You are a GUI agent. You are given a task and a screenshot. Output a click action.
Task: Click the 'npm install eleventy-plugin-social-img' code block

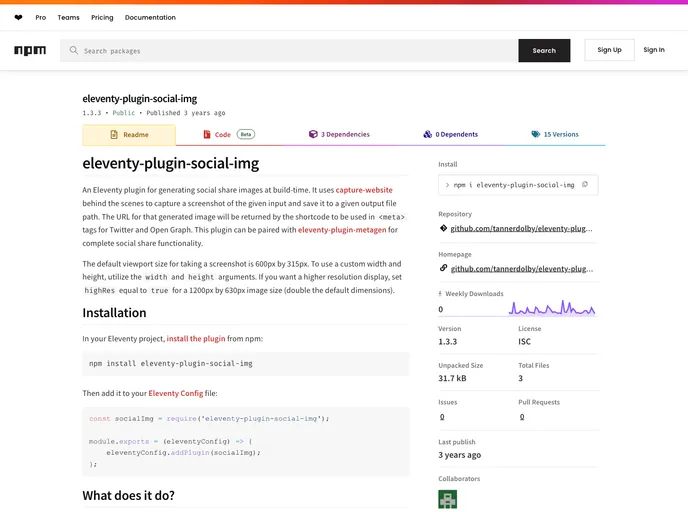(246, 364)
